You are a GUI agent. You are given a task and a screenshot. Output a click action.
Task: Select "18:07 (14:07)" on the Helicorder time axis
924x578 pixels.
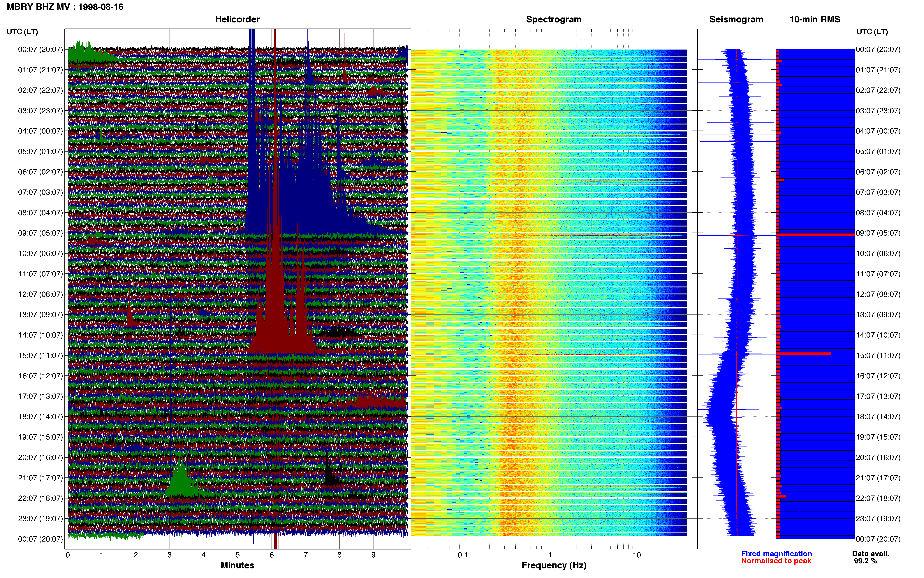[x=40, y=417]
